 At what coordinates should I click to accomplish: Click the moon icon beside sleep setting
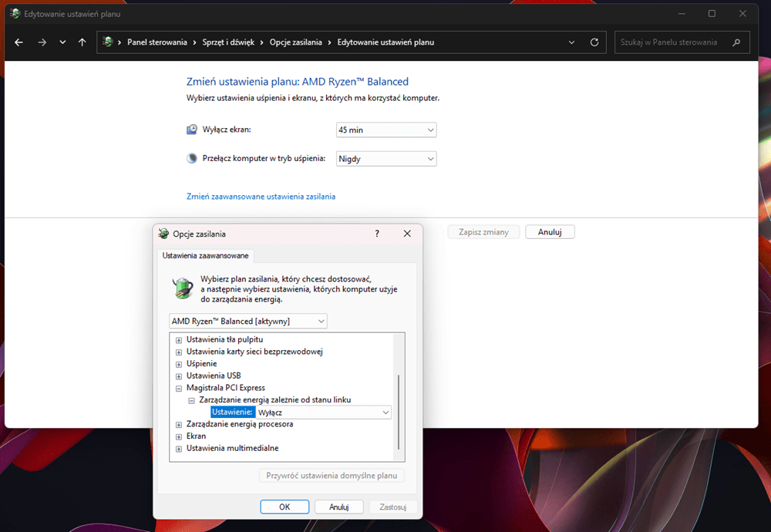click(x=192, y=158)
